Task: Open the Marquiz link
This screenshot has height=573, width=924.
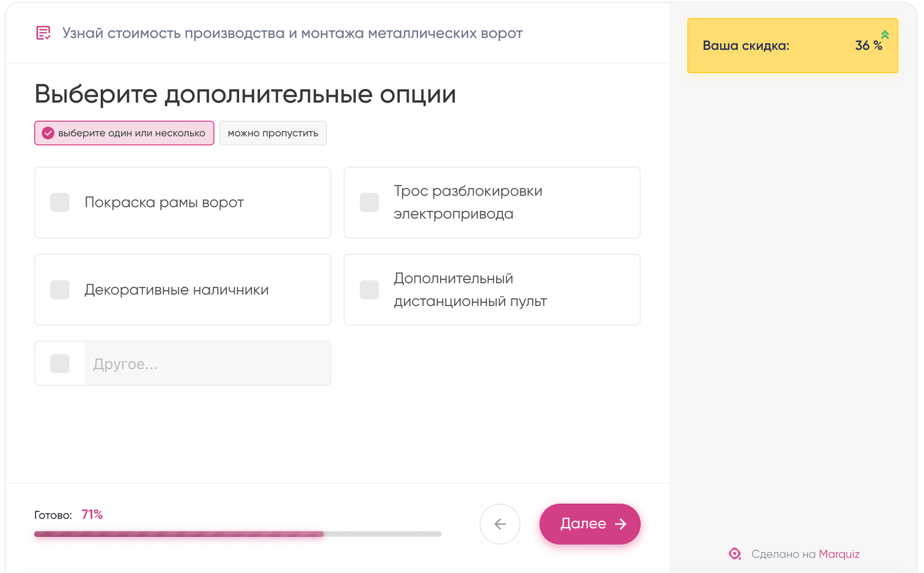Action: (x=839, y=554)
